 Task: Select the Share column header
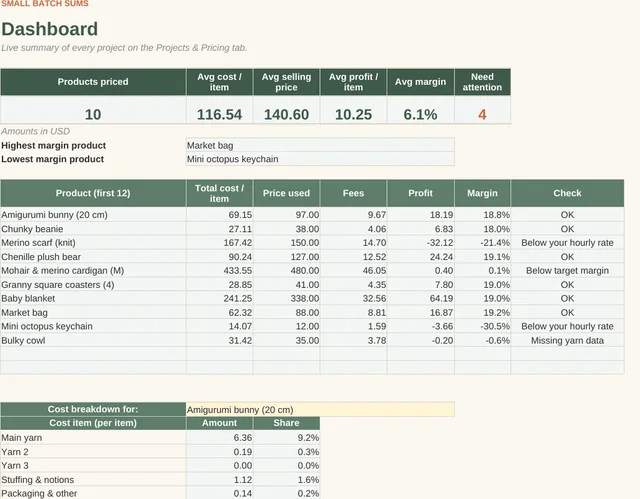(x=287, y=423)
